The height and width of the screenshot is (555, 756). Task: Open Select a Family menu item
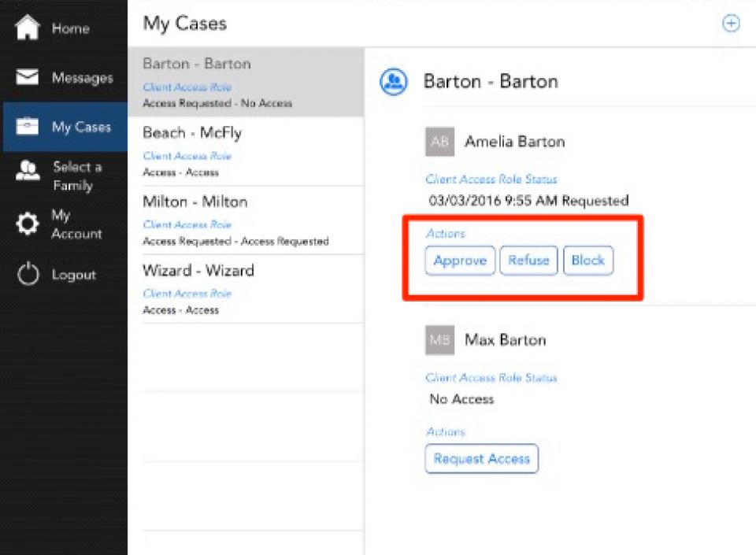[64, 176]
